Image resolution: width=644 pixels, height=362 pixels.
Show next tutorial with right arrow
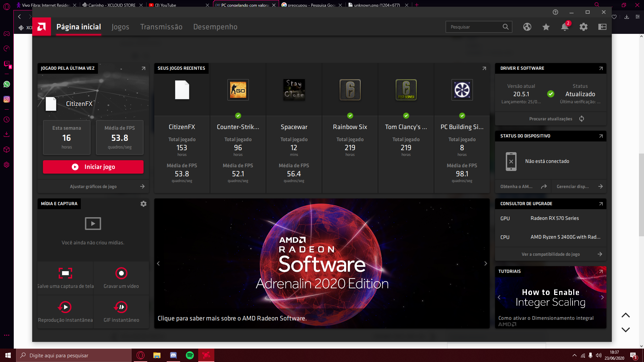[602, 297]
